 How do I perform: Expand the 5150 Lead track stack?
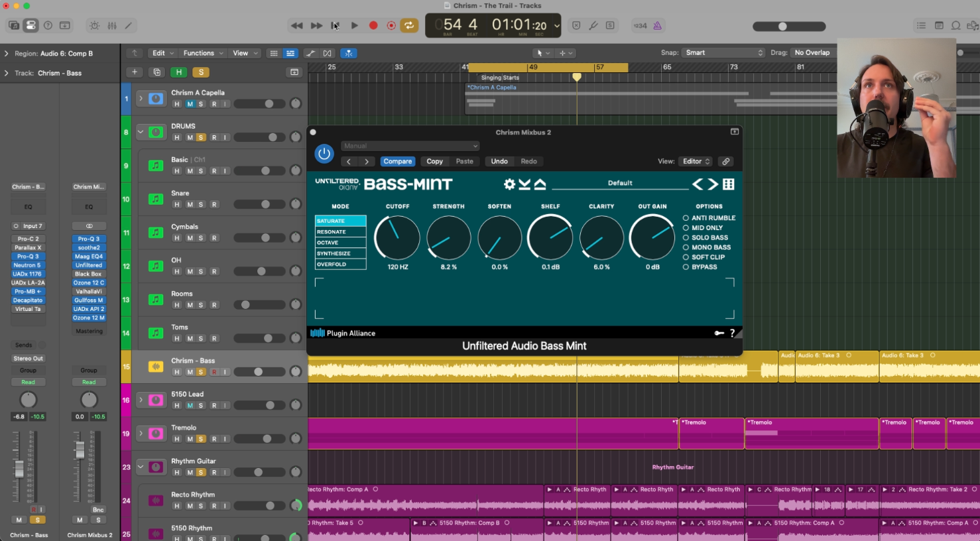click(141, 400)
